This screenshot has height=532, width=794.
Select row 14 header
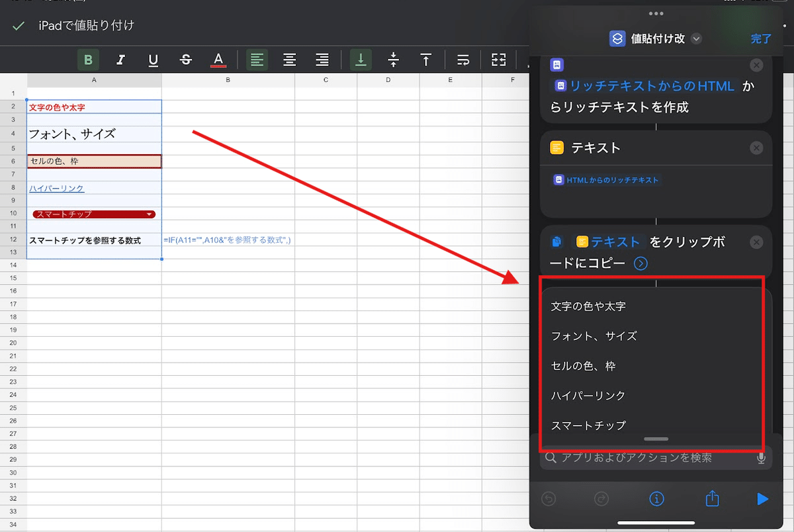[x=13, y=265]
